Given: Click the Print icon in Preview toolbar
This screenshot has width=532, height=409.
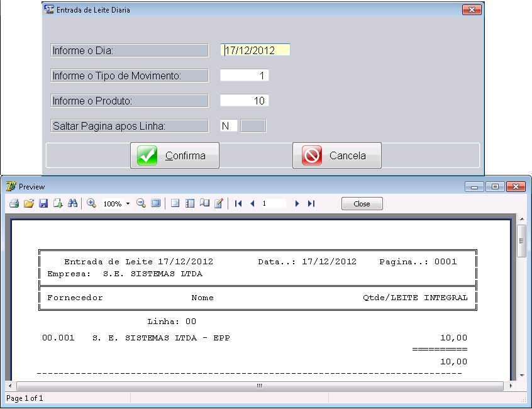Looking at the screenshot, I should point(14,204).
